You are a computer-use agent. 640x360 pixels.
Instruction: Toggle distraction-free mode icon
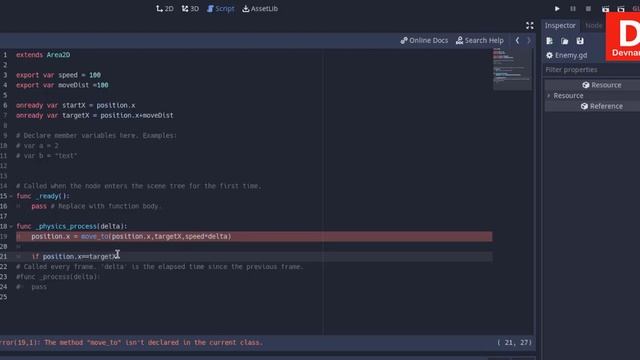(530, 25)
